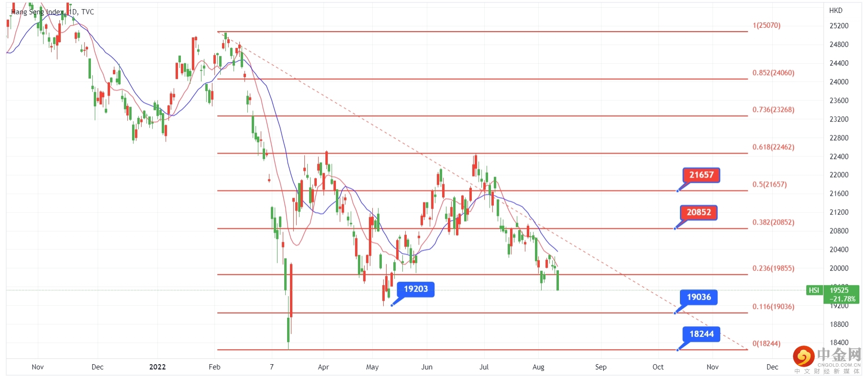Click the bold 2022 year label on time axis
The image size is (868, 380).
point(157,367)
